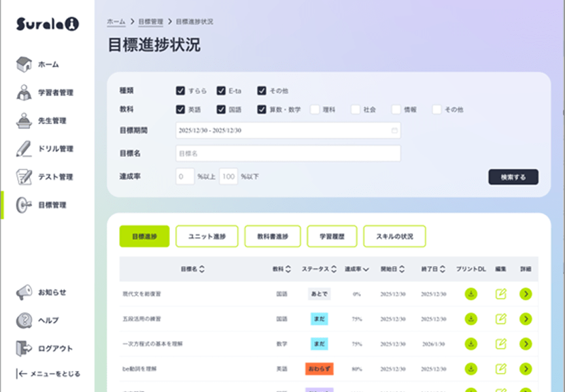The height and width of the screenshot is (392, 565).
Task: Click inside the 目標名 input field
Action: [288, 154]
